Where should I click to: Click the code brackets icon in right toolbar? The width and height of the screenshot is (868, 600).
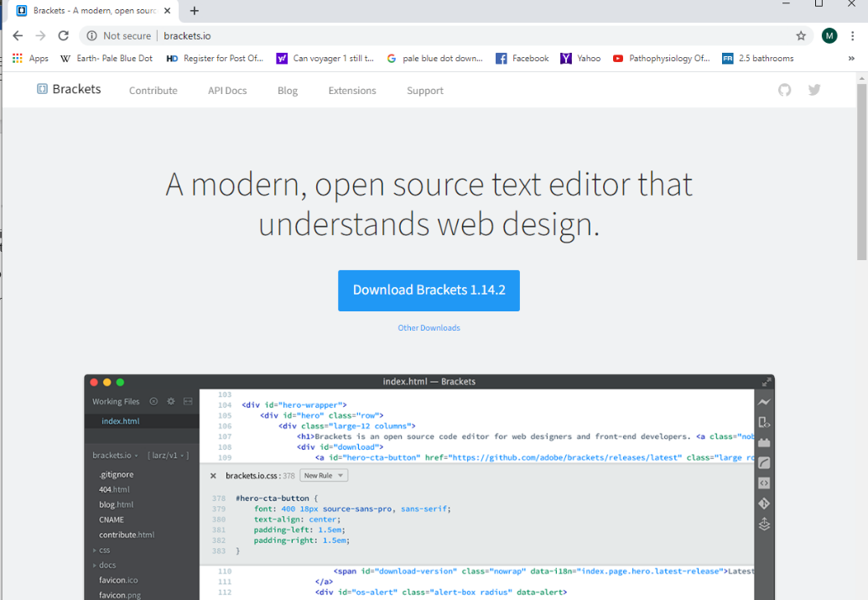coord(764,483)
